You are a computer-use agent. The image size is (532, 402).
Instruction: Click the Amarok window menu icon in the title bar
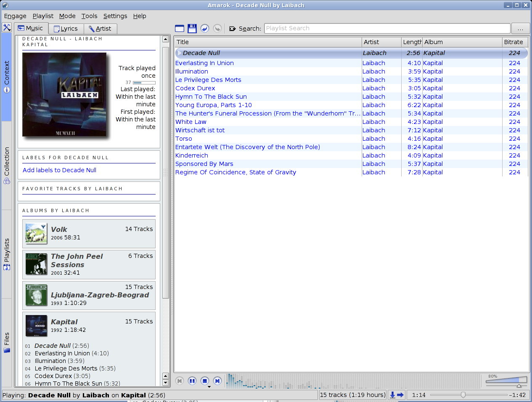(5, 5)
